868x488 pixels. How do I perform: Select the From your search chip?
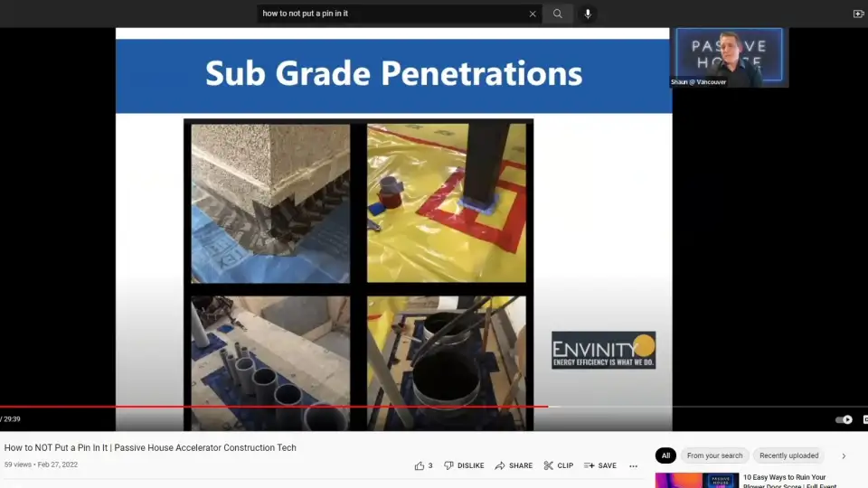pyautogui.click(x=714, y=455)
